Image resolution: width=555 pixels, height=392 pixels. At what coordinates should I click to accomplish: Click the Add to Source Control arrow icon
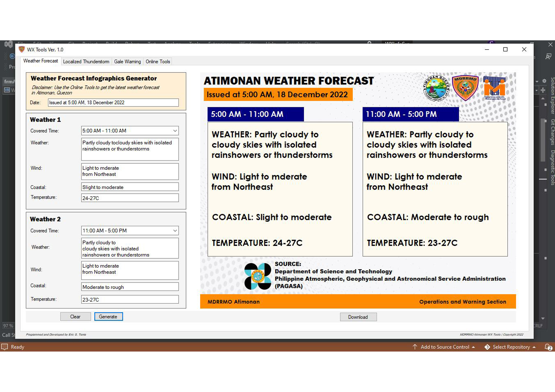click(x=415, y=347)
